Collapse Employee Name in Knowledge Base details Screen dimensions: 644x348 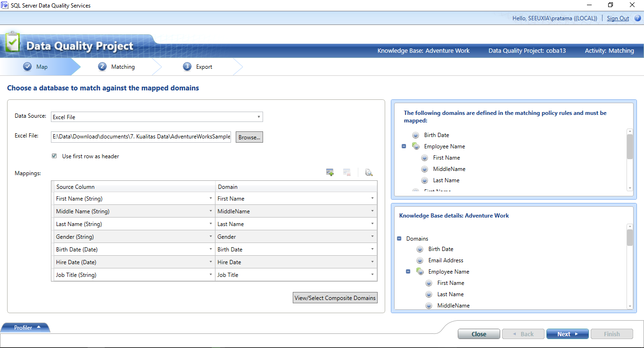409,271
